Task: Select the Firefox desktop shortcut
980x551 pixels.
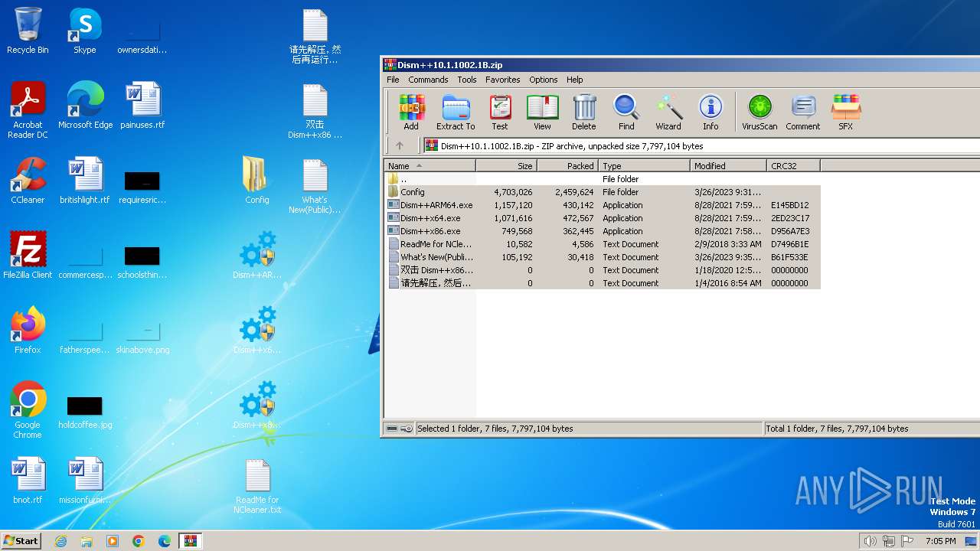Action: point(28,331)
